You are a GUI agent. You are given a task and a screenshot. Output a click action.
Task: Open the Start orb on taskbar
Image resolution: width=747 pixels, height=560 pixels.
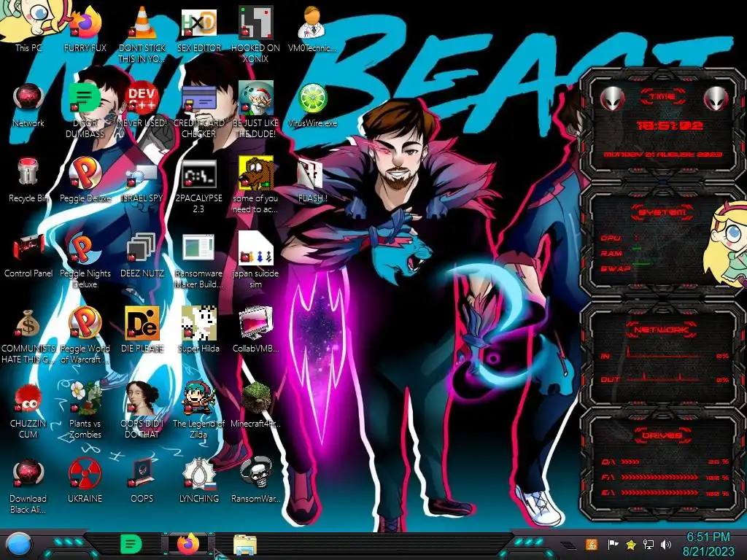tap(19, 544)
